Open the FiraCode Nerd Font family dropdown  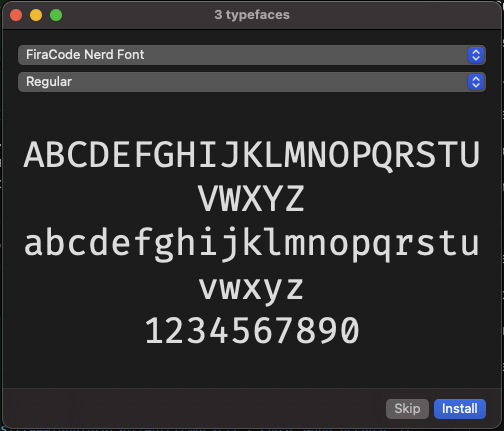[252, 55]
